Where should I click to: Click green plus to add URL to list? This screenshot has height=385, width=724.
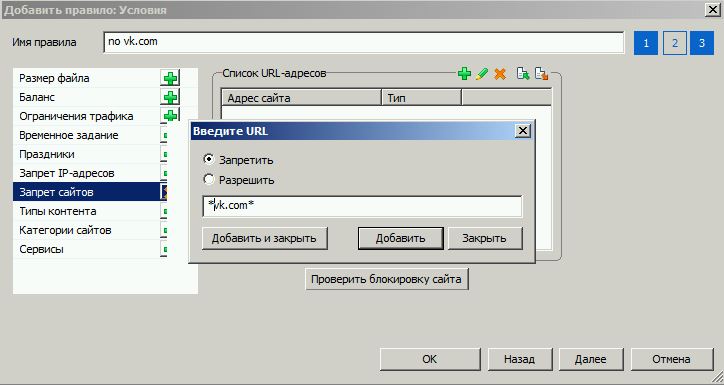click(464, 73)
